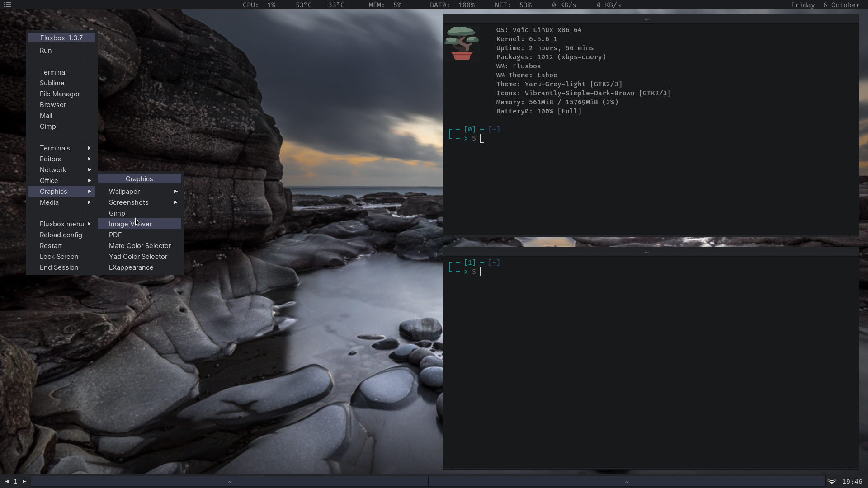Screen dimensions: 868x488
Task: Click the 33°C temperature readout
Action: click(x=336, y=5)
